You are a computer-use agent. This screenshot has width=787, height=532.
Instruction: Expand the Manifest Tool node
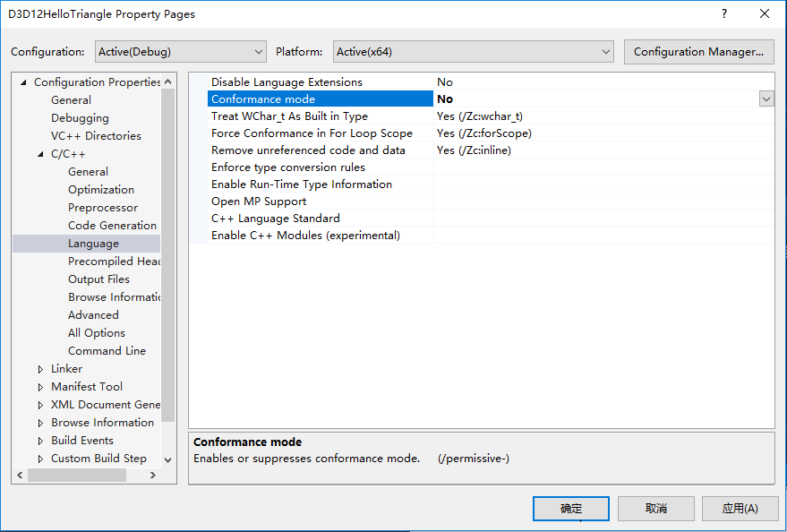click(x=41, y=387)
